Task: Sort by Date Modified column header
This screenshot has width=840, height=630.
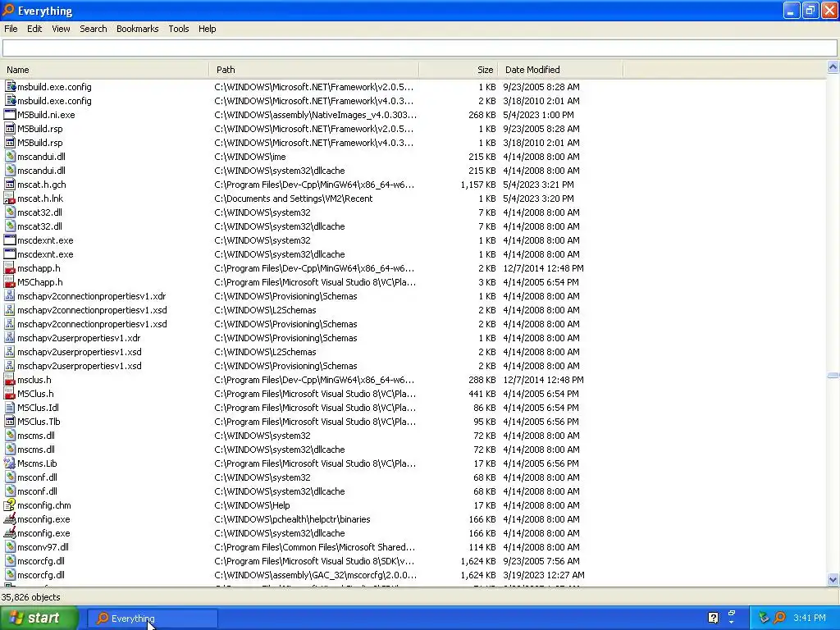Action: (560, 70)
